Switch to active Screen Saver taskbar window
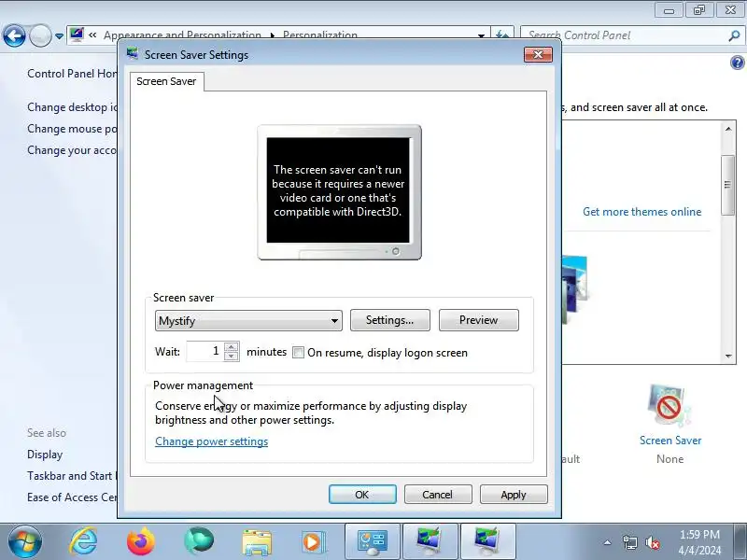Screen dimensions: 747x560 pos(487,542)
